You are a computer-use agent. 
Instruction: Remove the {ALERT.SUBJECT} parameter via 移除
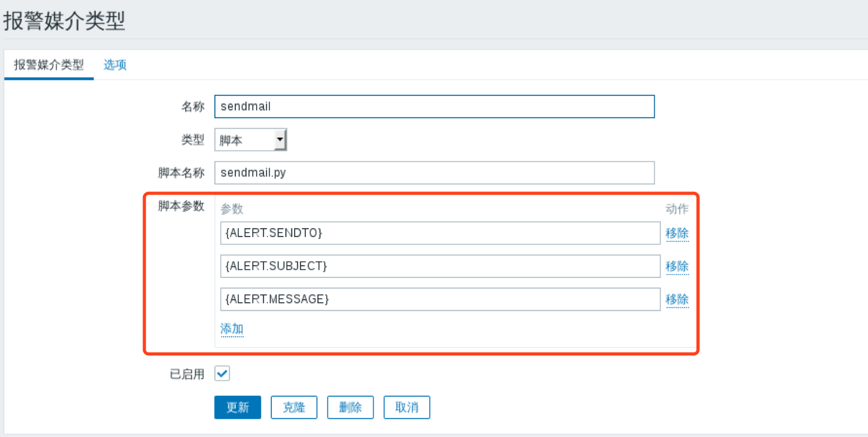pyautogui.click(x=677, y=266)
